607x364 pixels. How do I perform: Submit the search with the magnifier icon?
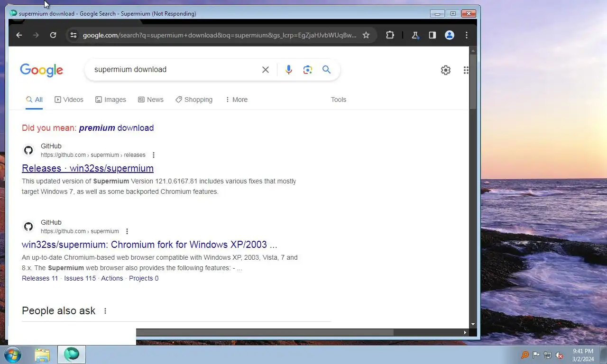(x=326, y=70)
